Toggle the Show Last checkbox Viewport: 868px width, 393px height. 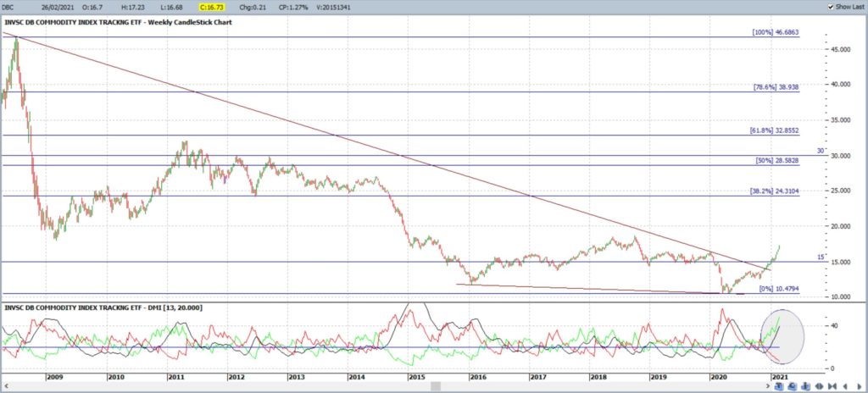point(832,7)
